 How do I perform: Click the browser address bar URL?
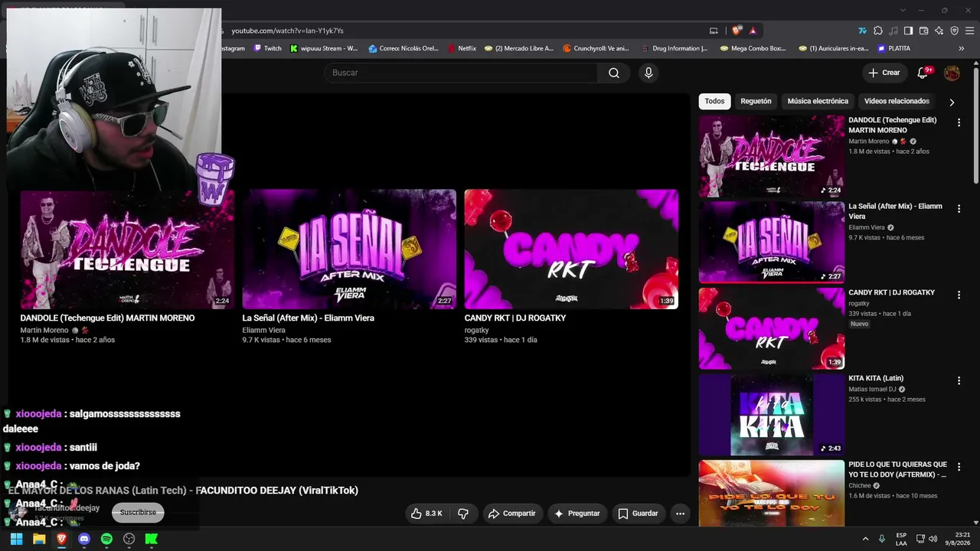287,31
